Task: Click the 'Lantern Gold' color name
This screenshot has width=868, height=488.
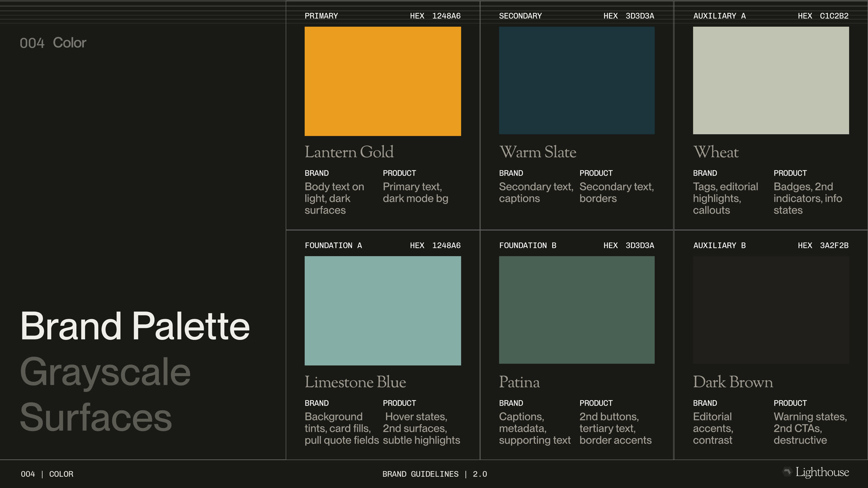Action: [x=349, y=152]
